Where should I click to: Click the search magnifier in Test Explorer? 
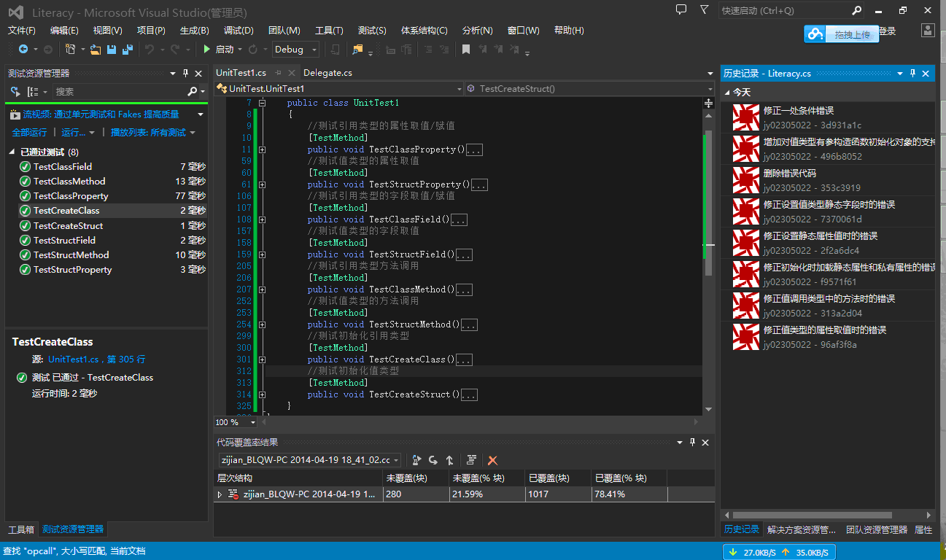click(x=193, y=92)
